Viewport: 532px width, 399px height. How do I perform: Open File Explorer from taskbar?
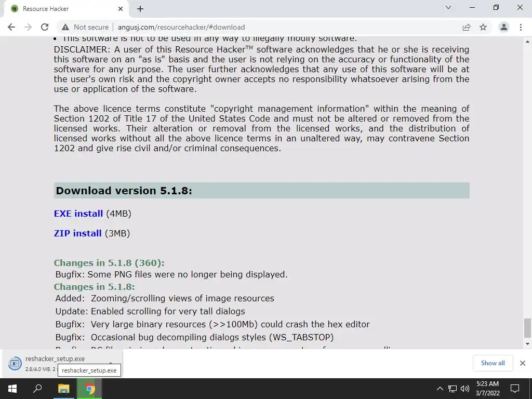(x=63, y=389)
